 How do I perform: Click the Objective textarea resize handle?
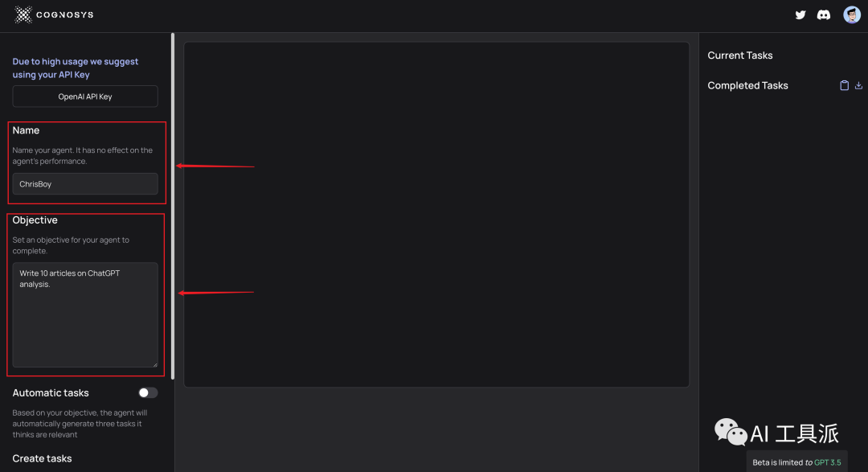click(154, 363)
